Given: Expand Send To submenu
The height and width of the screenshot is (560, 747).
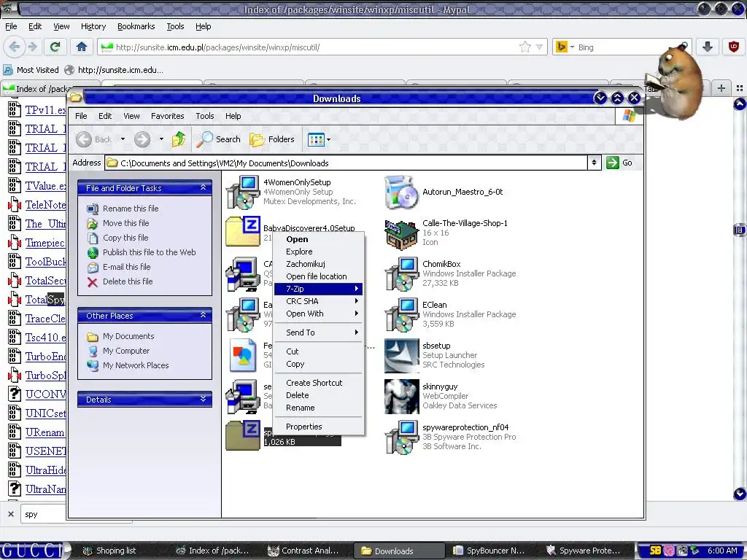Looking at the screenshot, I should click(x=318, y=332).
